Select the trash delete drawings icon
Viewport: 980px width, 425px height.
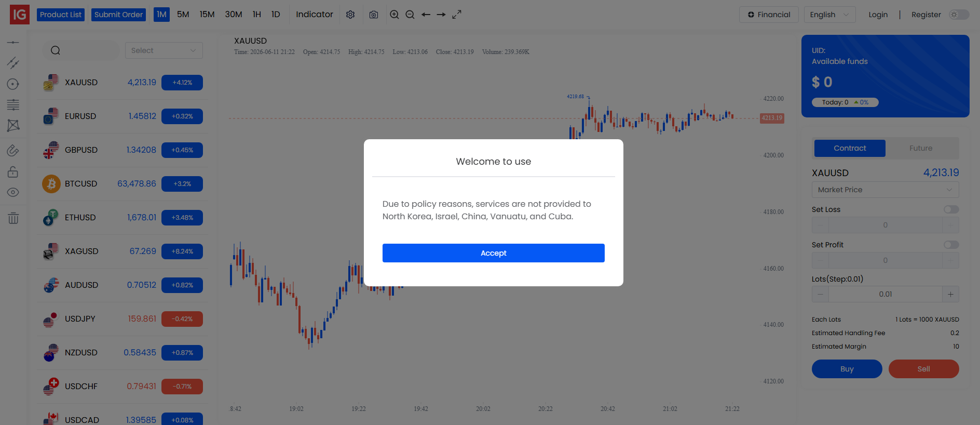[13, 218]
